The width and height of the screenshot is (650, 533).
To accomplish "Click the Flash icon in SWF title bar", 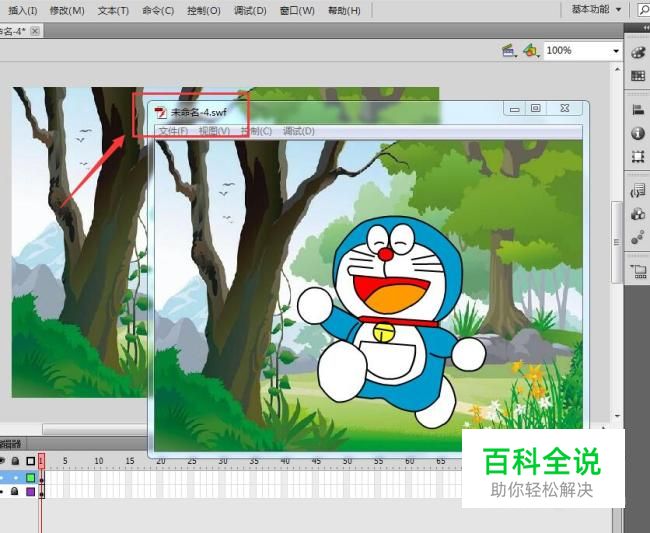I will tap(160, 113).
